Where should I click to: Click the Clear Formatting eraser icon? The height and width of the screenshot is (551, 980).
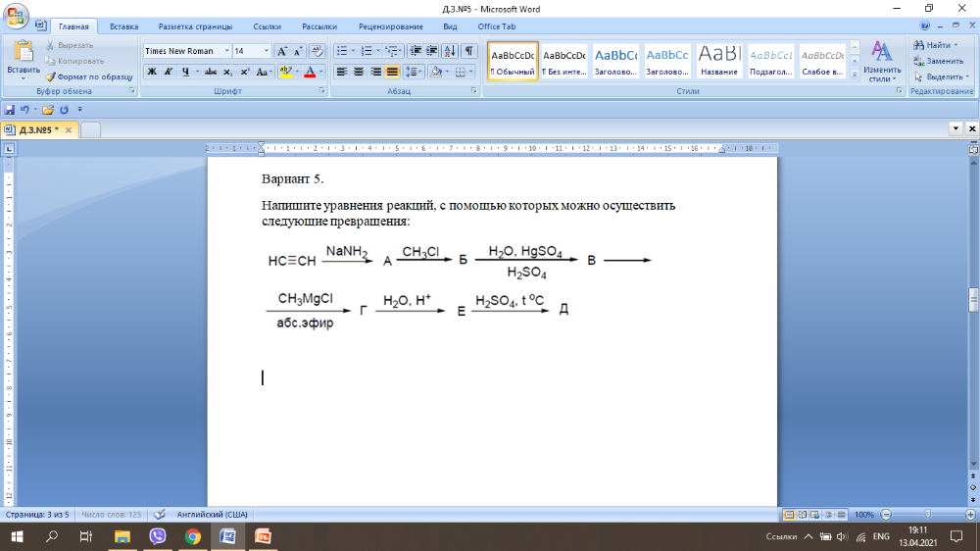(x=318, y=51)
